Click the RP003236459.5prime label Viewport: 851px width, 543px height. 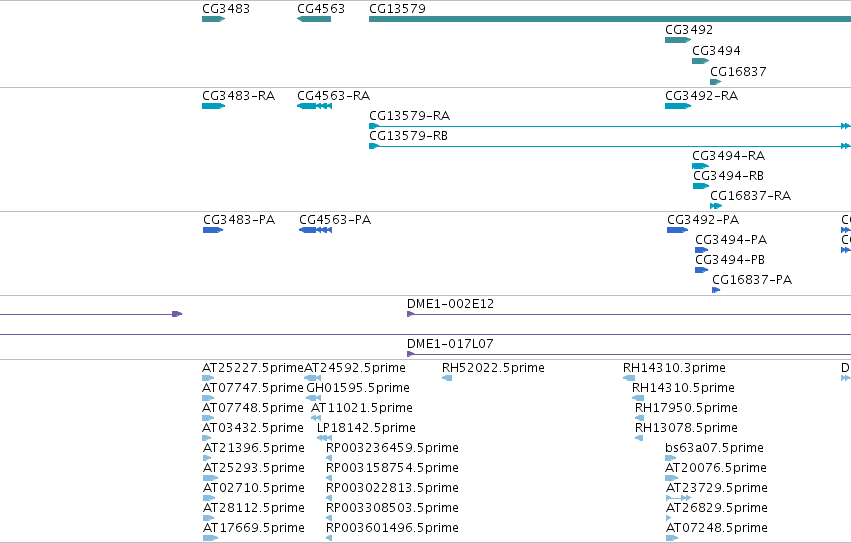point(392,448)
